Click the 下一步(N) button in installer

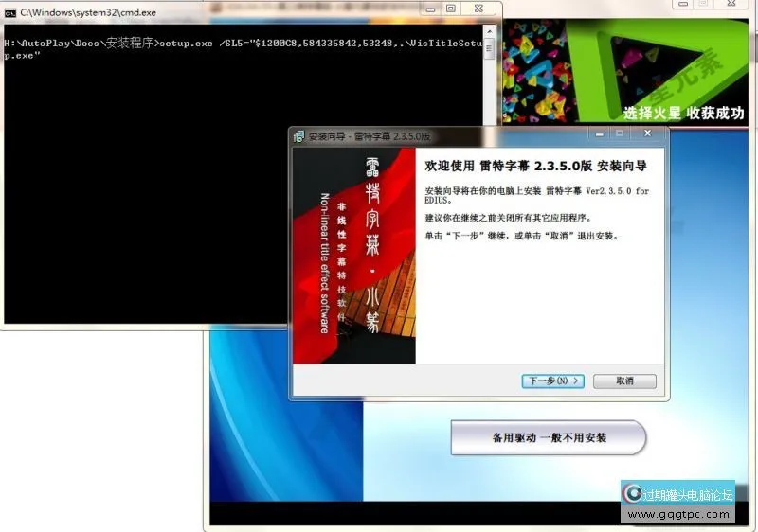point(553,381)
